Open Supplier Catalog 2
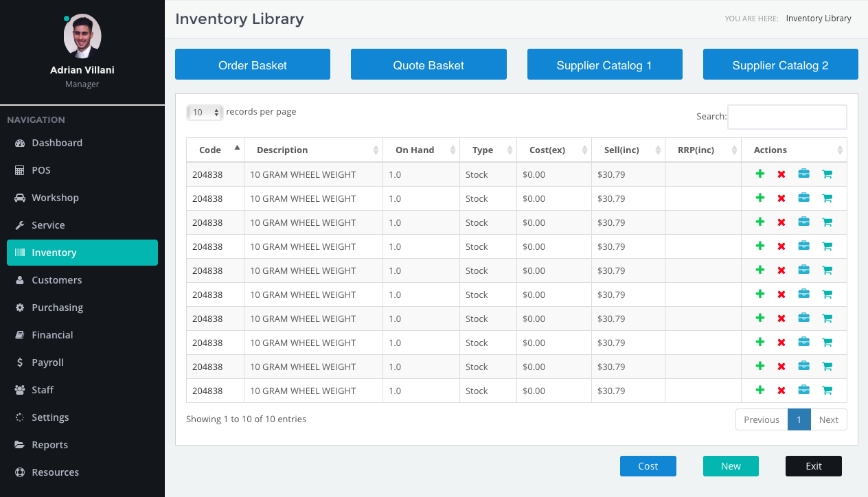868x497 pixels. (x=780, y=65)
